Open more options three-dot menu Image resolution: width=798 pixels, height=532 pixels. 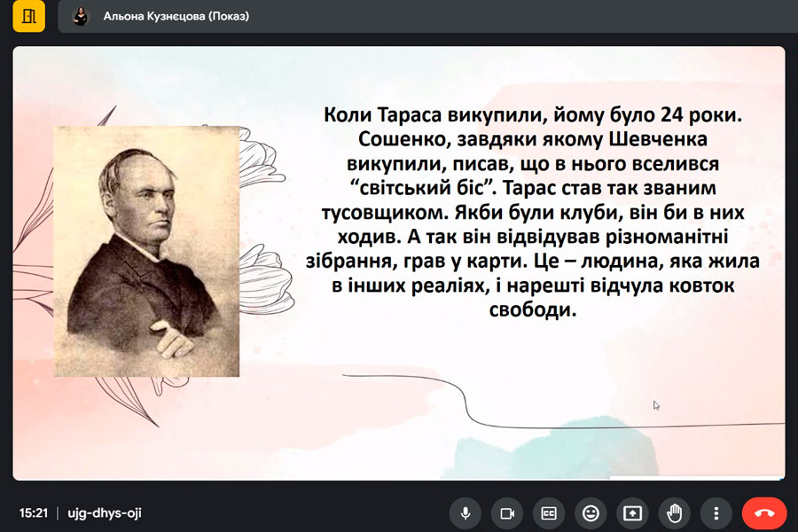(x=716, y=513)
